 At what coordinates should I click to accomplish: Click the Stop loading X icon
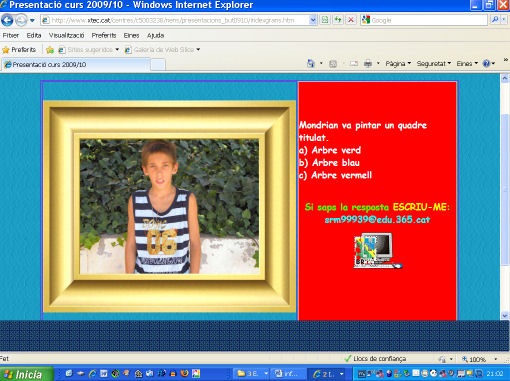[351, 20]
